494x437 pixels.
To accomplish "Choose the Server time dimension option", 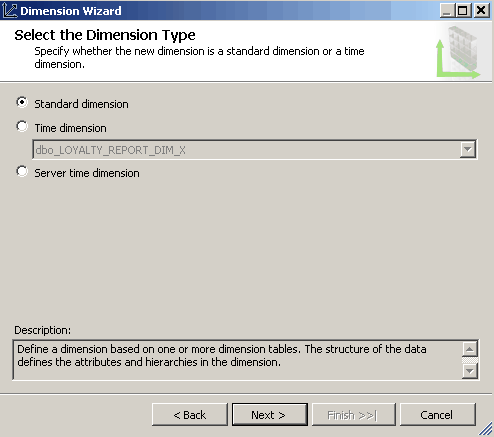I will [x=22, y=171].
